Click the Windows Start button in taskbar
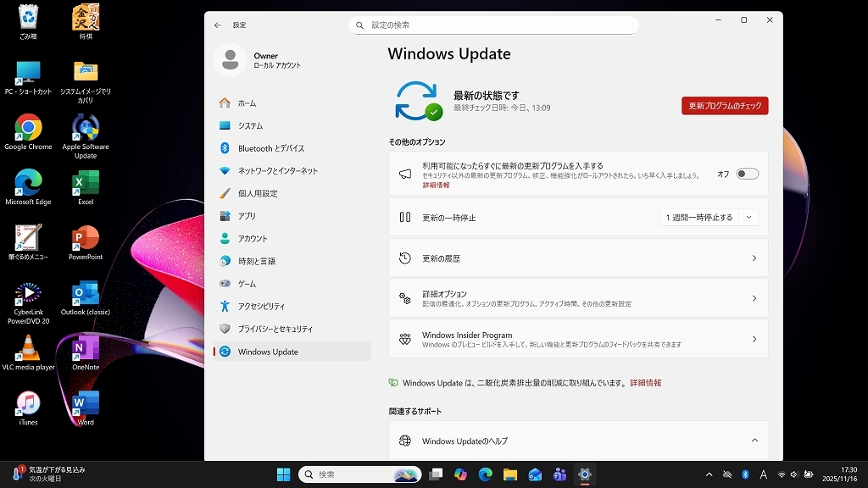Image resolution: width=868 pixels, height=488 pixels. (283, 474)
